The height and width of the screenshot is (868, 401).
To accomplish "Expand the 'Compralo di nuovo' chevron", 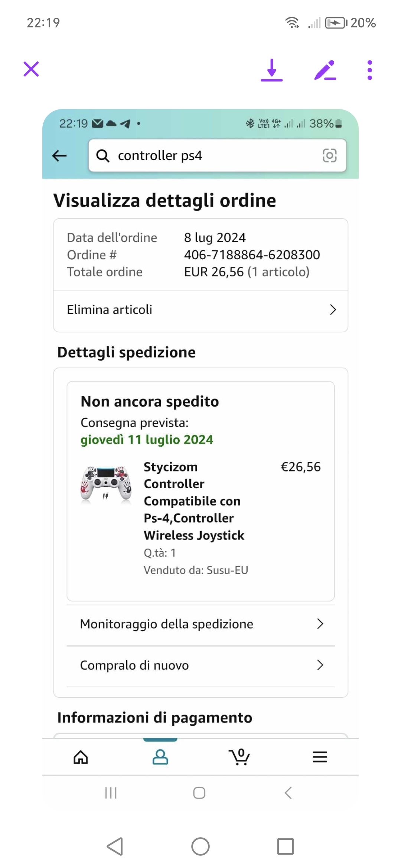I will [320, 665].
